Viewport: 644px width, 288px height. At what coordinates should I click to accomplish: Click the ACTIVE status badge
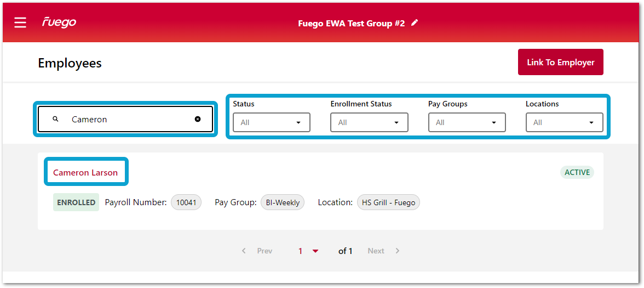577,172
